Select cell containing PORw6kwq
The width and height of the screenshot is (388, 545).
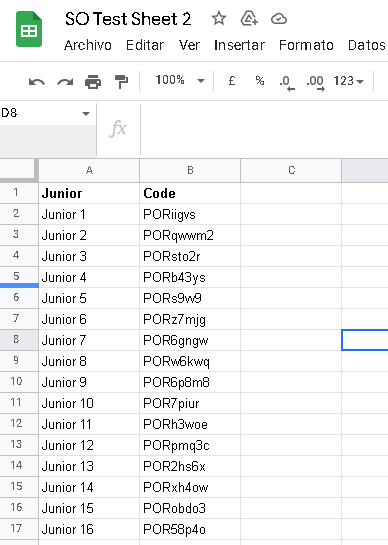click(x=190, y=361)
